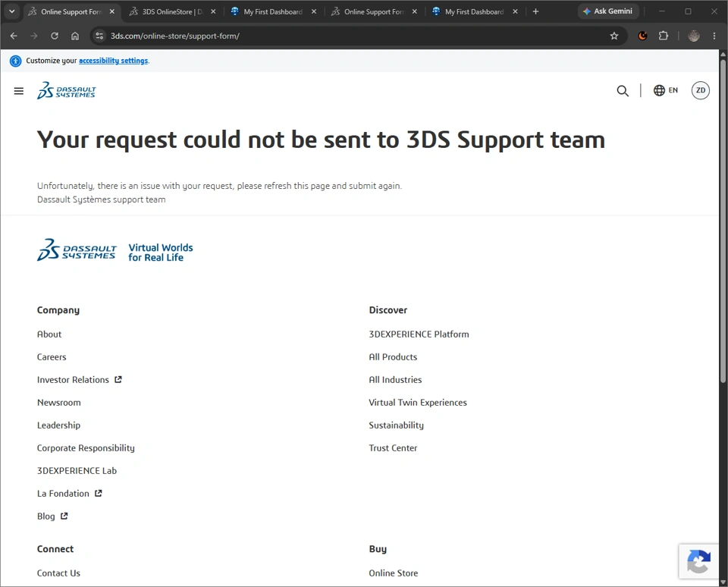Open the All Industries link
The height and width of the screenshot is (587, 728).
tap(395, 379)
